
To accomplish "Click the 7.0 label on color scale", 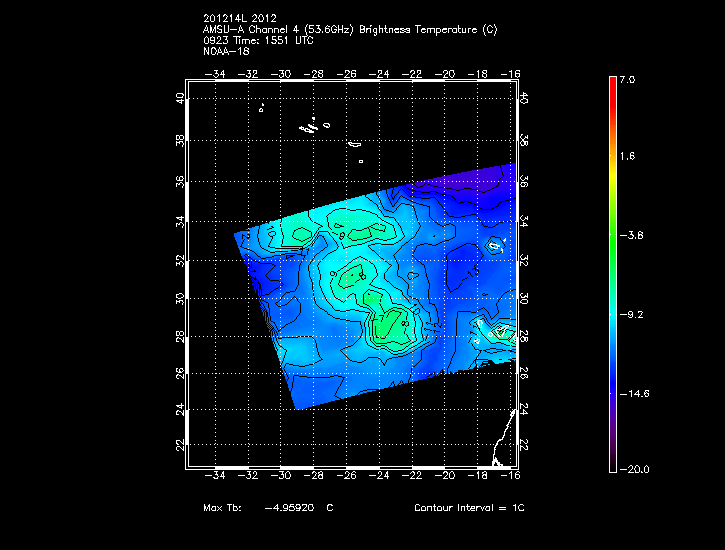I will point(628,79).
